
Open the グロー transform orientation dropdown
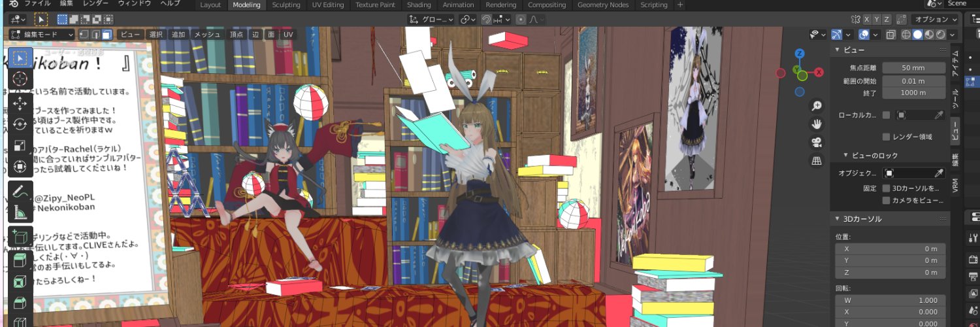click(x=431, y=20)
